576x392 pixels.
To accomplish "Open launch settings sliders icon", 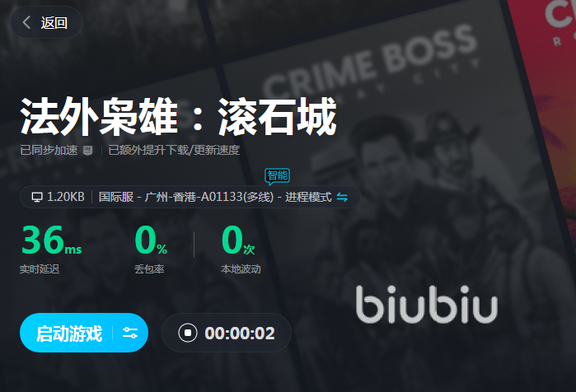I will [x=130, y=333].
